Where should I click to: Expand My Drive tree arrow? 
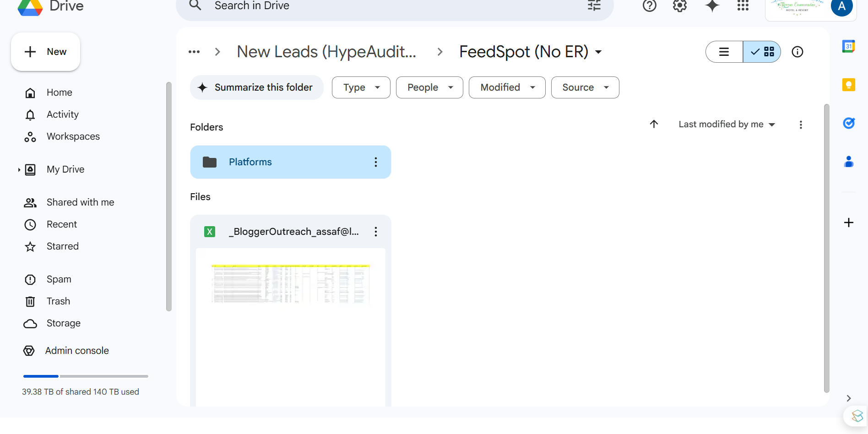(19, 170)
